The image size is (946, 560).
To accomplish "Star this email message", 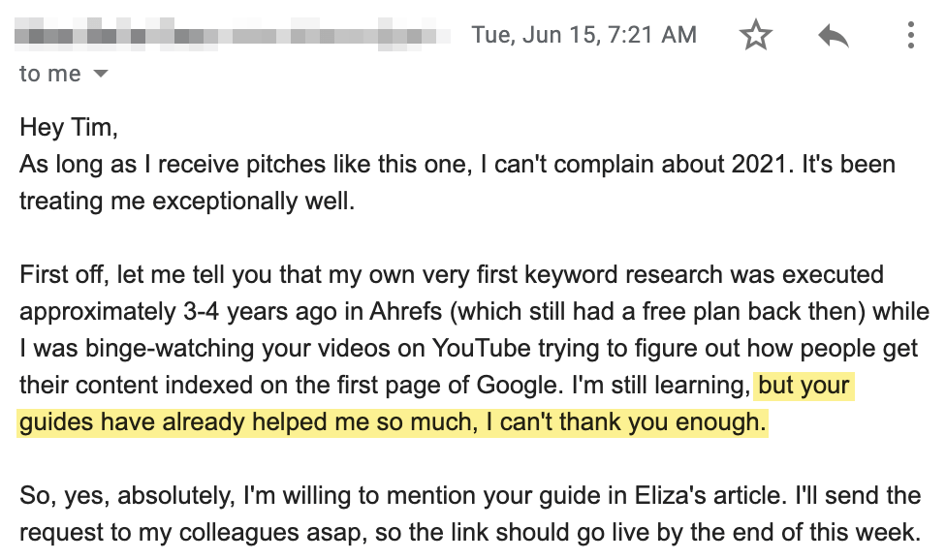I will click(755, 37).
